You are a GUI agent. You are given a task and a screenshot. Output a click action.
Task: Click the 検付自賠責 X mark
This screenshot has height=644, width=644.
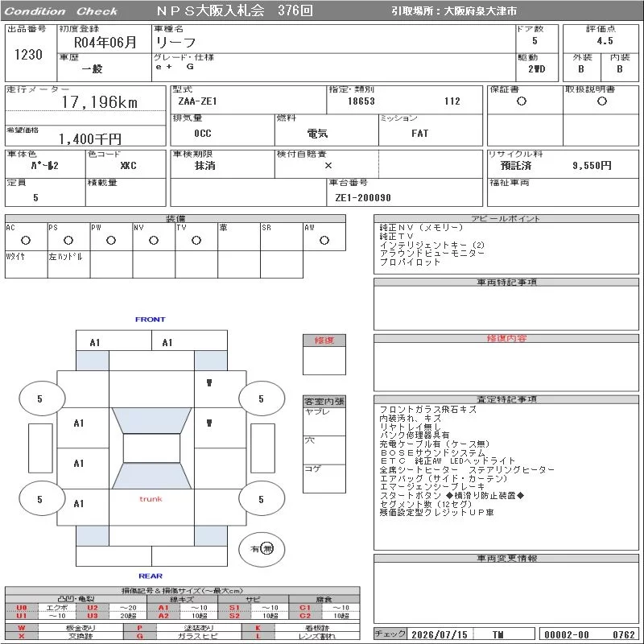(328, 166)
